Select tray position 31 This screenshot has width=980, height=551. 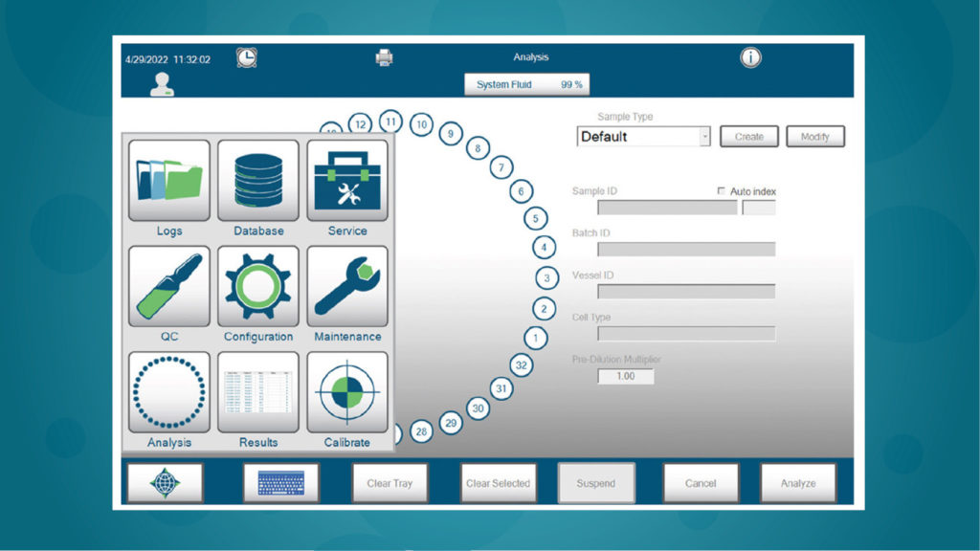(501, 388)
